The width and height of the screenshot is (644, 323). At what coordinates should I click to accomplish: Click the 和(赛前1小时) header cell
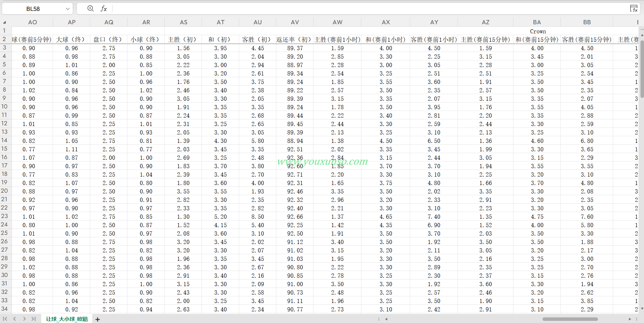386,39
